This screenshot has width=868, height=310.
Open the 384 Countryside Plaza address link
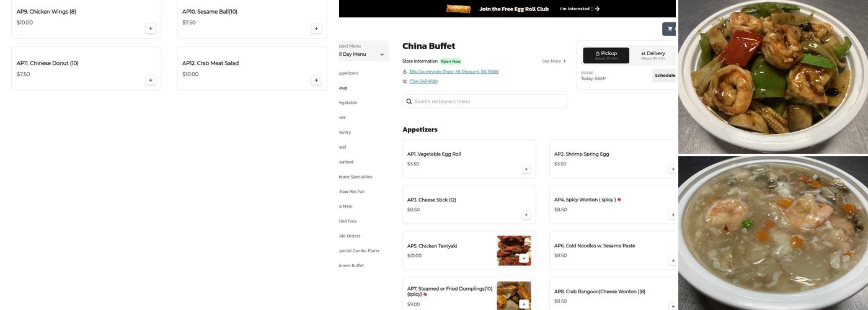point(454,72)
